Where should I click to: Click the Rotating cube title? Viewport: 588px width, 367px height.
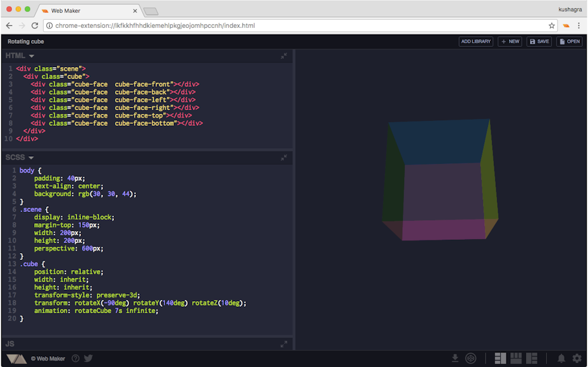pyautogui.click(x=26, y=41)
